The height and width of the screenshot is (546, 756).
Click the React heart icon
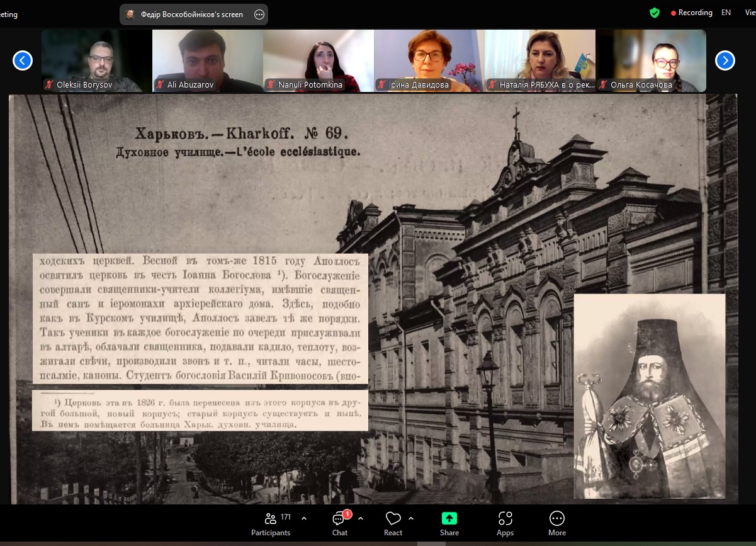(393, 523)
